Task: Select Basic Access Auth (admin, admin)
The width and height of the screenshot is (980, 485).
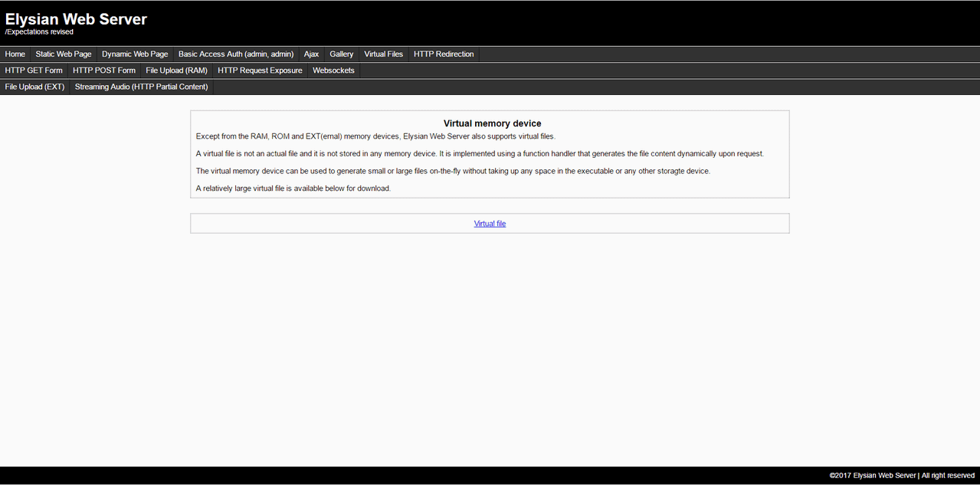Action: click(236, 54)
